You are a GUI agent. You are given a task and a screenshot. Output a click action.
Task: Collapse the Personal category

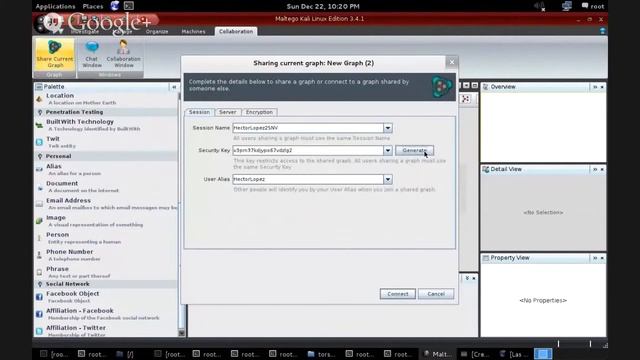pos(40,156)
